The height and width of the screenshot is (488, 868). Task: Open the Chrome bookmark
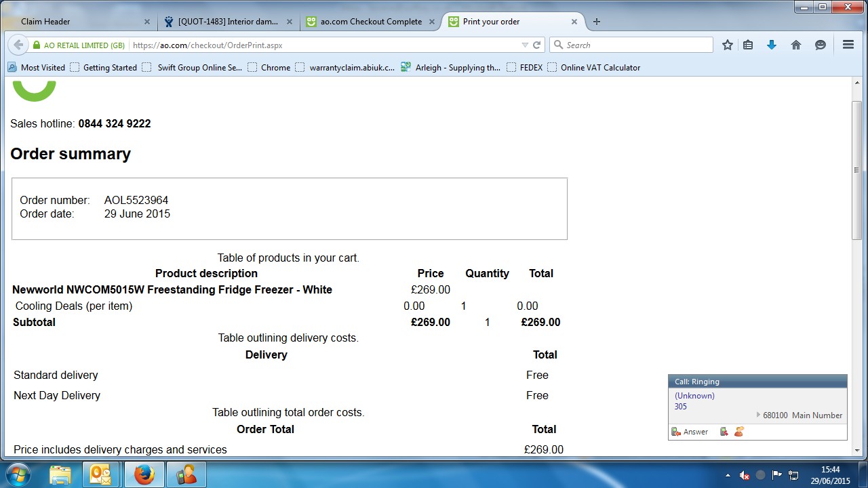tap(269, 68)
